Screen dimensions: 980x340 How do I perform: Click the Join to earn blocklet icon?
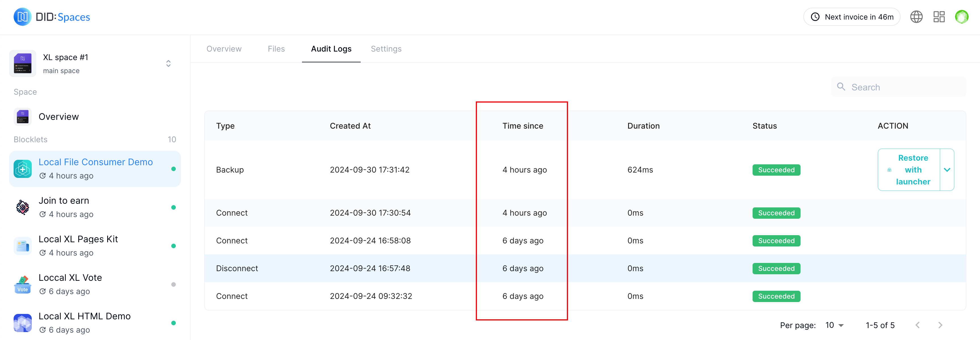click(23, 207)
